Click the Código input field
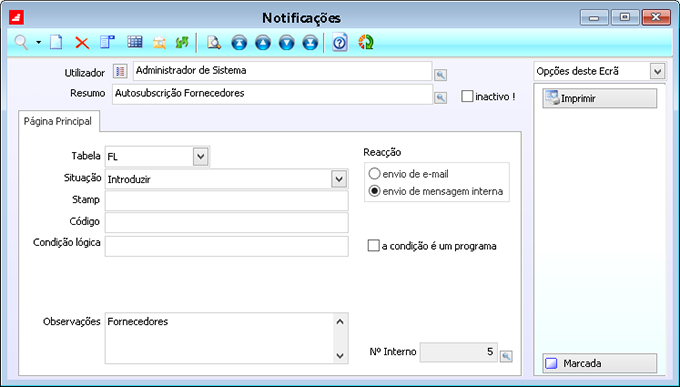 coord(226,222)
